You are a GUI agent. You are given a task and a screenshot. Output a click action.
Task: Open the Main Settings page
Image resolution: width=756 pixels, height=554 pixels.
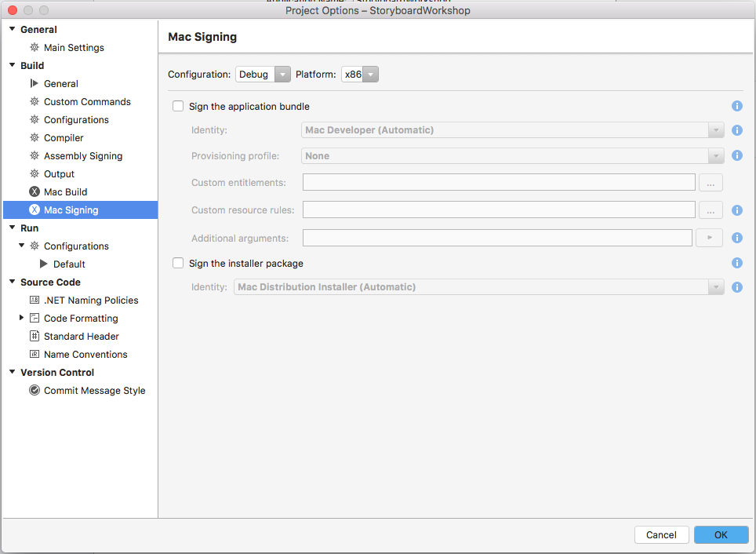click(x=74, y=48)
